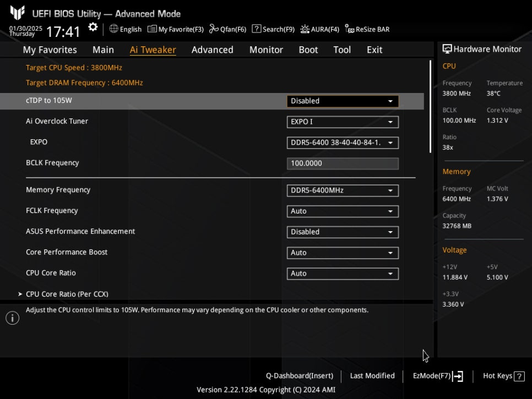The height and width of the screenshot is (399, 532).
Task: Click the Version 2.22.1284 copyright text
Action: click(266, 390)
